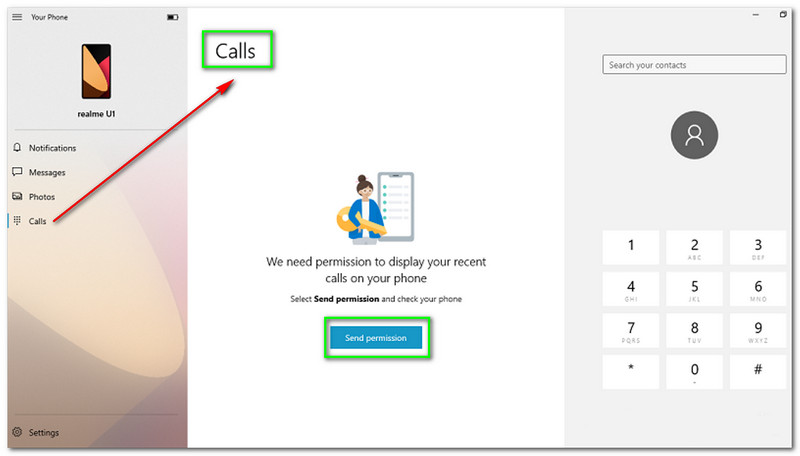
Task: Click the Send permission button
Action: pos(376,338)
